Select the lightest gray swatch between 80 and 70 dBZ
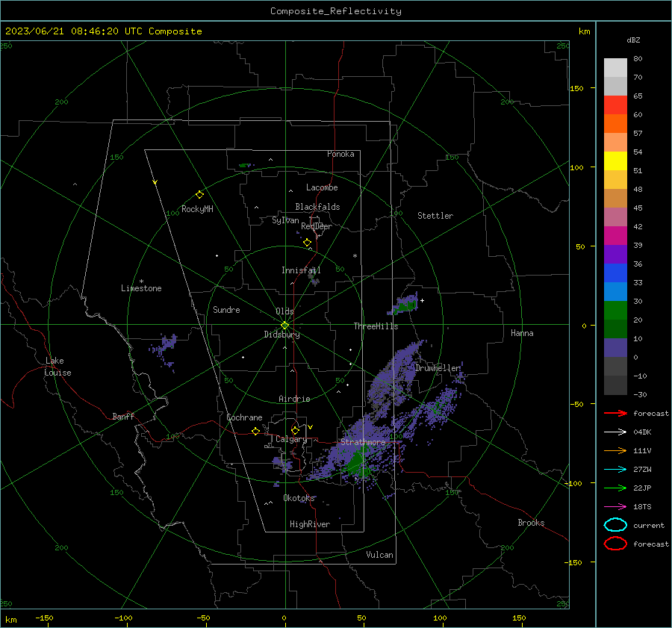 click(615, 68)
